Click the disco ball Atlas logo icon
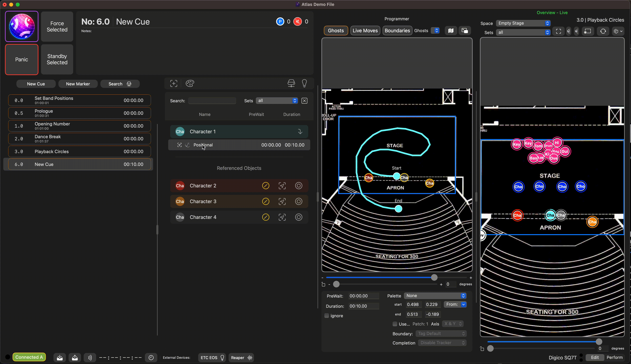Screen dimensions: 631x364 click(22, 26)
